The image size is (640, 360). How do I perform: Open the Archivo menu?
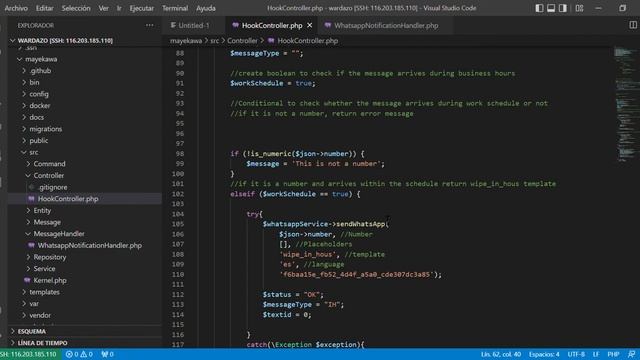(16, 8)
